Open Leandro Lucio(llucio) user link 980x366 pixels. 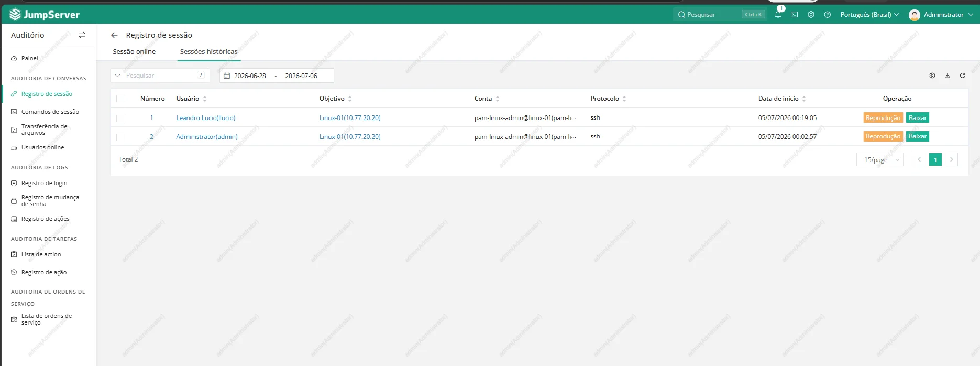point(206,118)
